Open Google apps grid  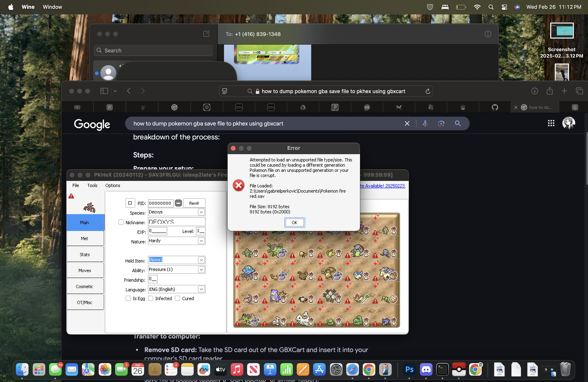click(x=551, y=123)
